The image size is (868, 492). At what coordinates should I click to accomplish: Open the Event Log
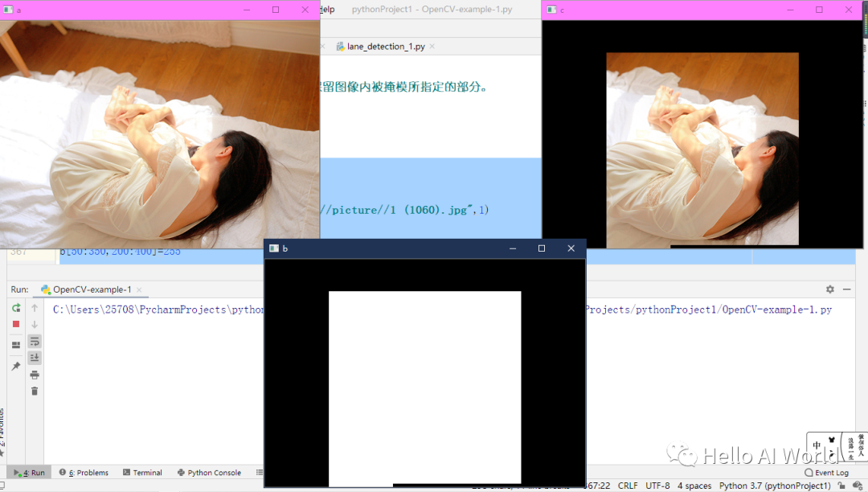tap(826, 473)
